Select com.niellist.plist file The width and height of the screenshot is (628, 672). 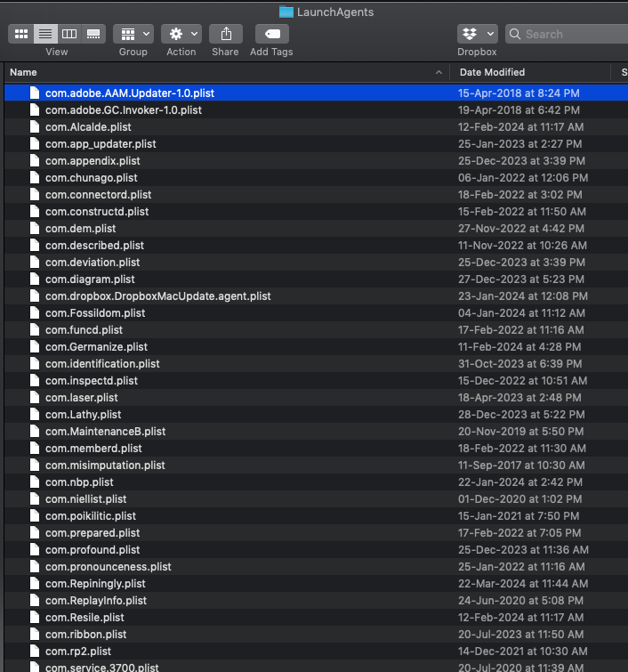click(x=316, y=499)
